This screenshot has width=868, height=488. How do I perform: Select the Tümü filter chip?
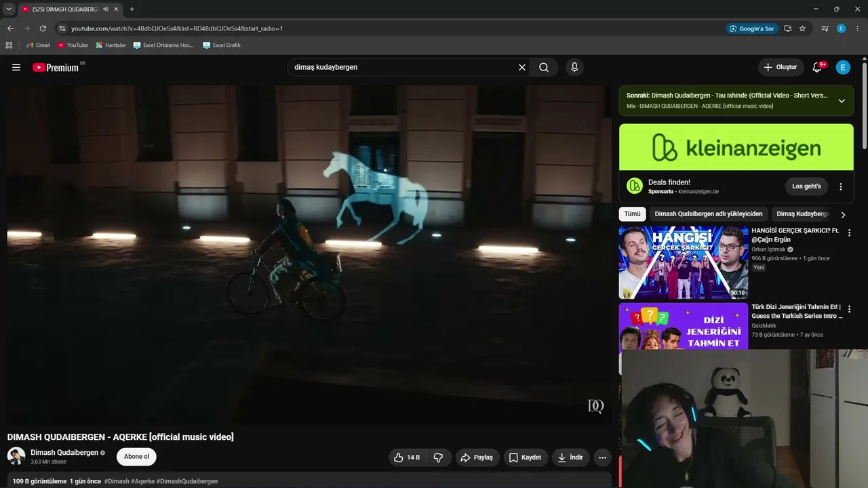632,214
